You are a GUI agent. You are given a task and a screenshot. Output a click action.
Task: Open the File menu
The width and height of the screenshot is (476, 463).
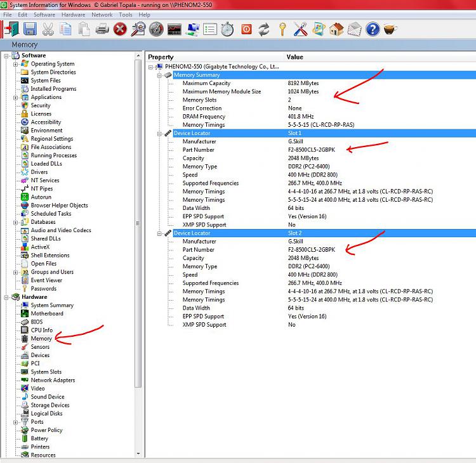point(7,15)
